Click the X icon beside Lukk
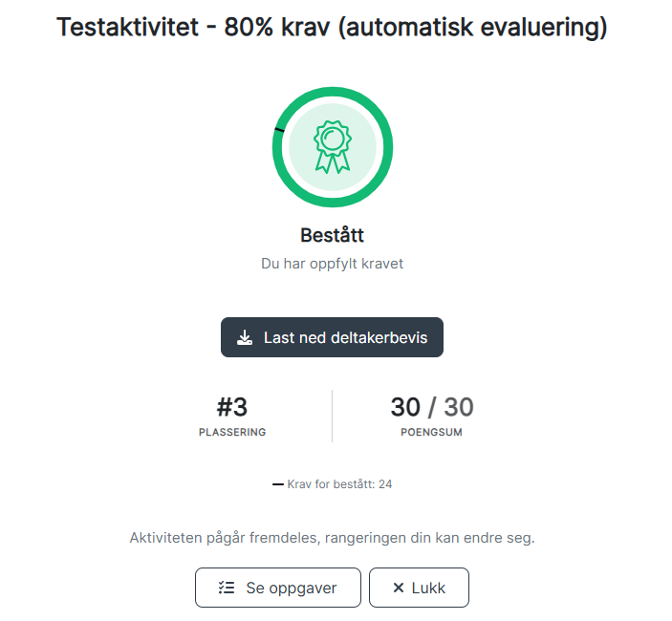Screen dimensions: 672x621 pos(399,588)
